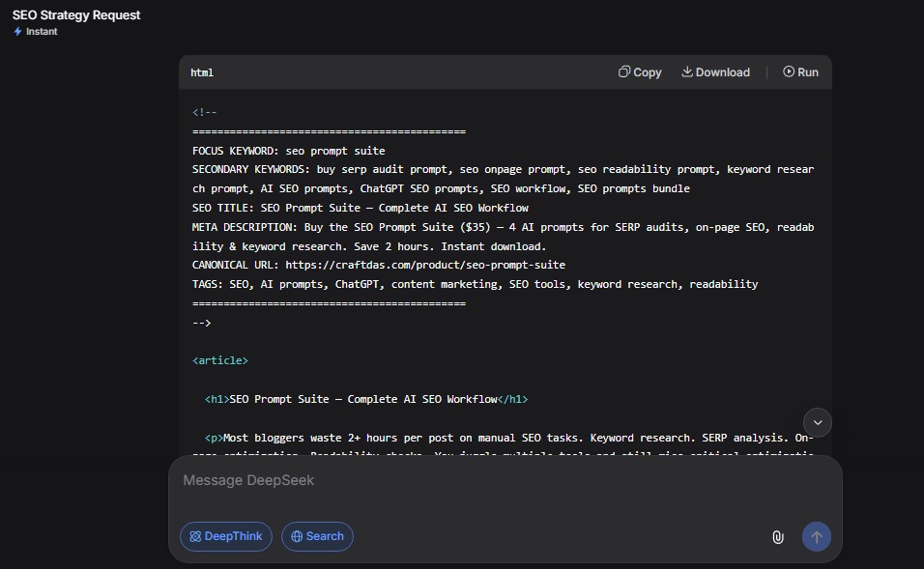Viewport: 924px width, 569px height.
Task: Click the h1 heading line in code
Action: pos(366,399)
